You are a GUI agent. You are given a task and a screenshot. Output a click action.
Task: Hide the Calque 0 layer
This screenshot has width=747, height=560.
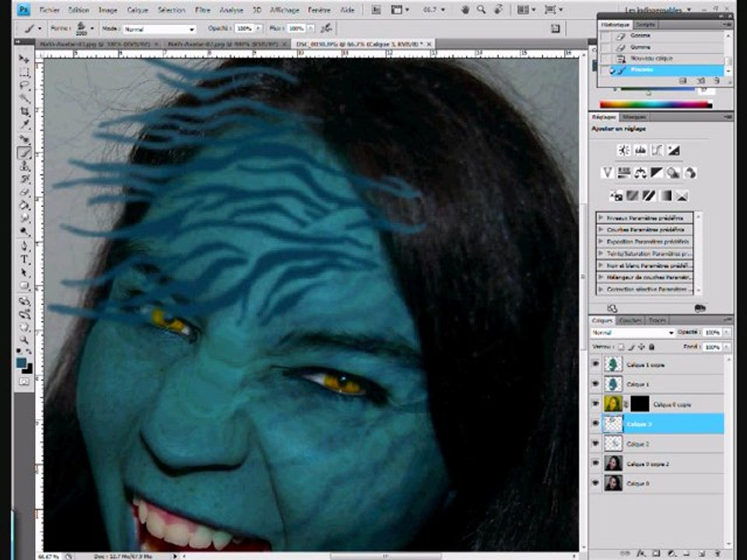(x=595, y=483)
